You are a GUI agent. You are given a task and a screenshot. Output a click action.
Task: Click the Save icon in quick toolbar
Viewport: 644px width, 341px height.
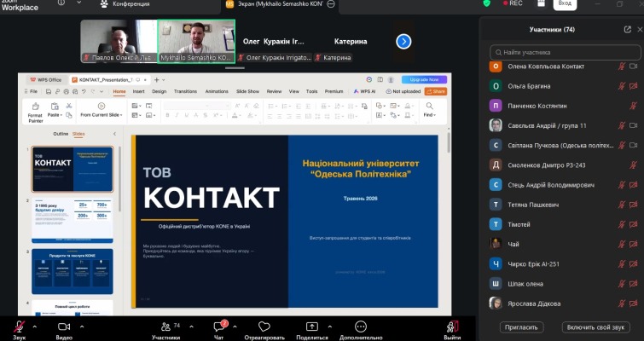[x=49, y=91]
